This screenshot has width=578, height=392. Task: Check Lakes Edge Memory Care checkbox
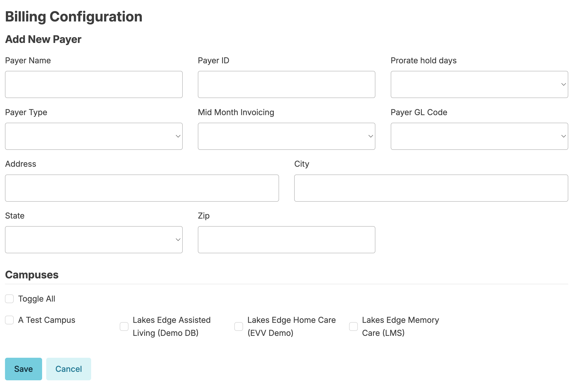353,326
